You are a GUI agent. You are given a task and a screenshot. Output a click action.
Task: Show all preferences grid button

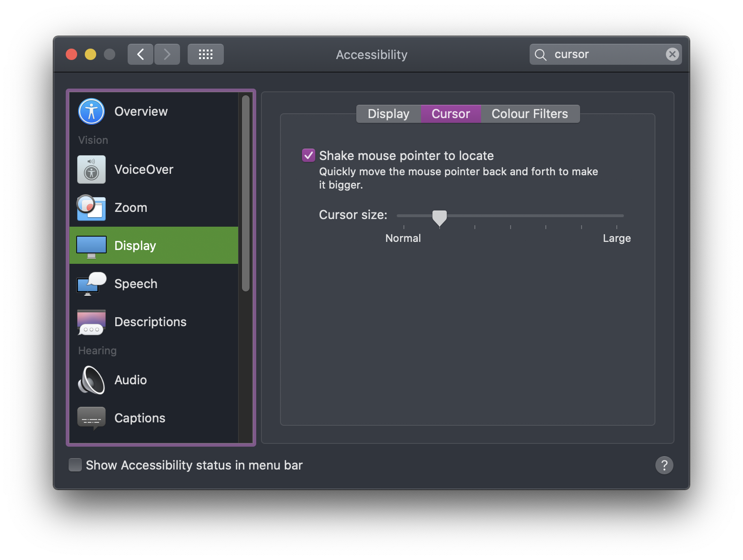pos(206,54)
